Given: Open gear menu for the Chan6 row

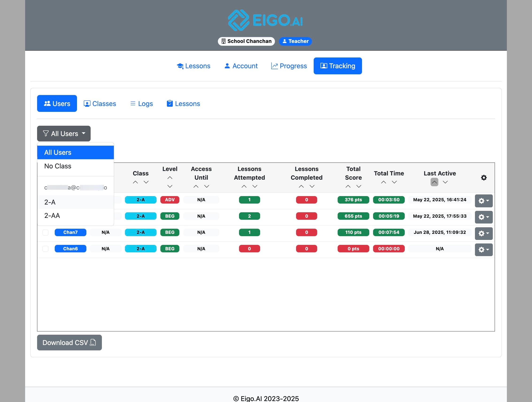Looking at the screenshot, I should (x=484, y=250).
